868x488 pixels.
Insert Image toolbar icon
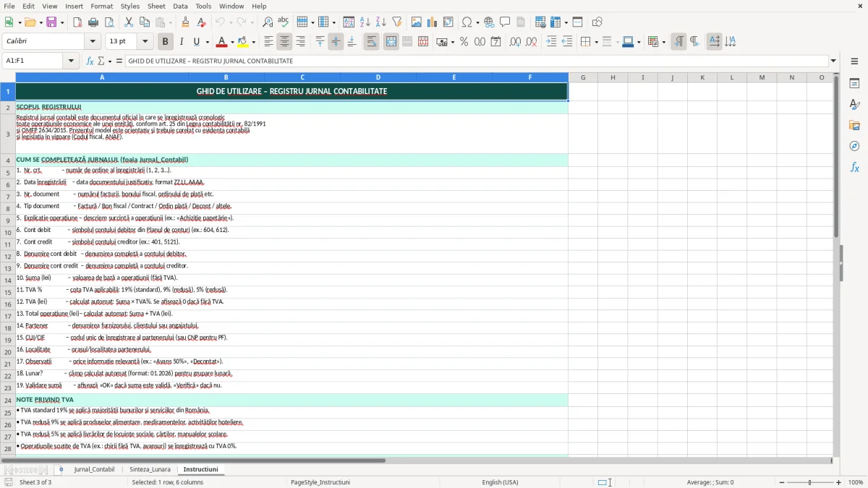point(417,22)
